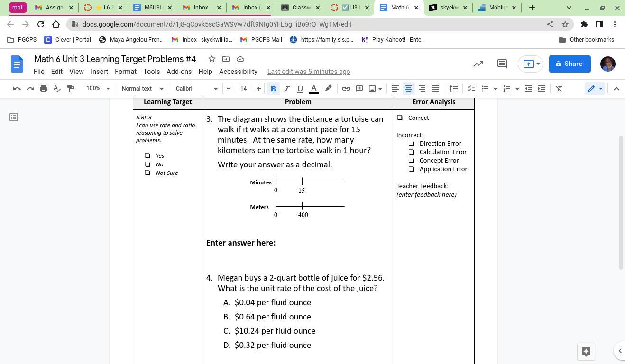
Task: Click the font size field
Action: (243, 89)
